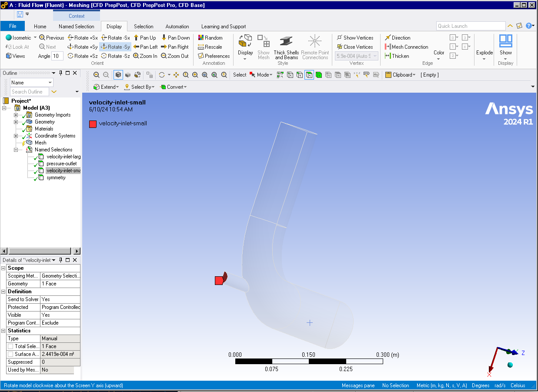Click the Thicken edge icon
Screen dimensions: 538x392
coord(388,56)
